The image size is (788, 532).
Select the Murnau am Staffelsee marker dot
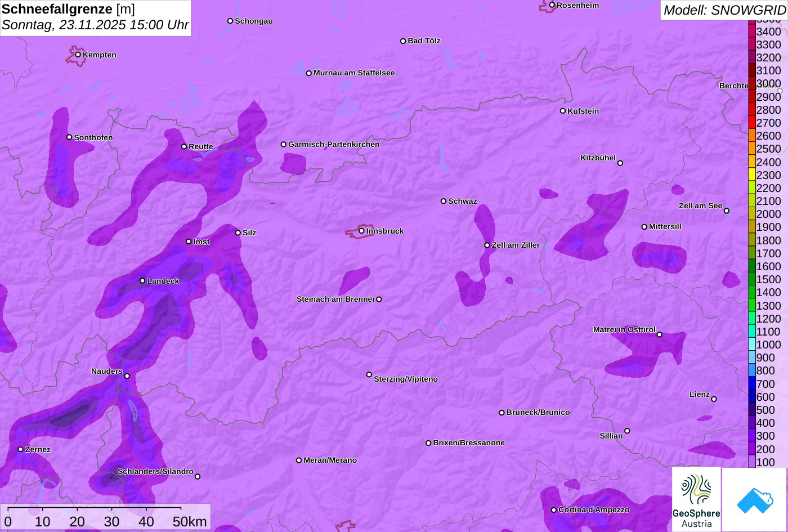point(309,73)
